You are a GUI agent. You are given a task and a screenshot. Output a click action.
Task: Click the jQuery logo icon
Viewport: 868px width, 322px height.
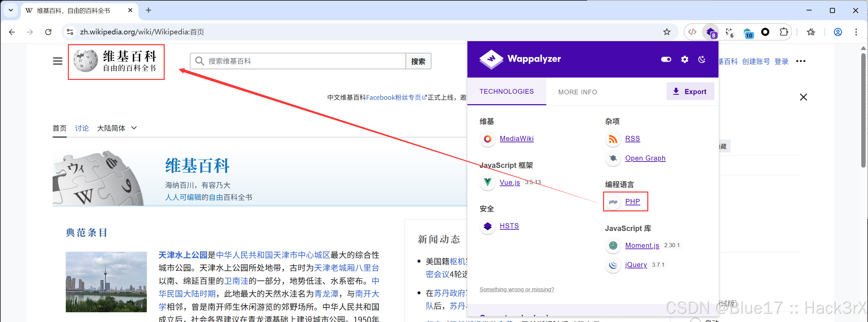(x=613, y=265)
